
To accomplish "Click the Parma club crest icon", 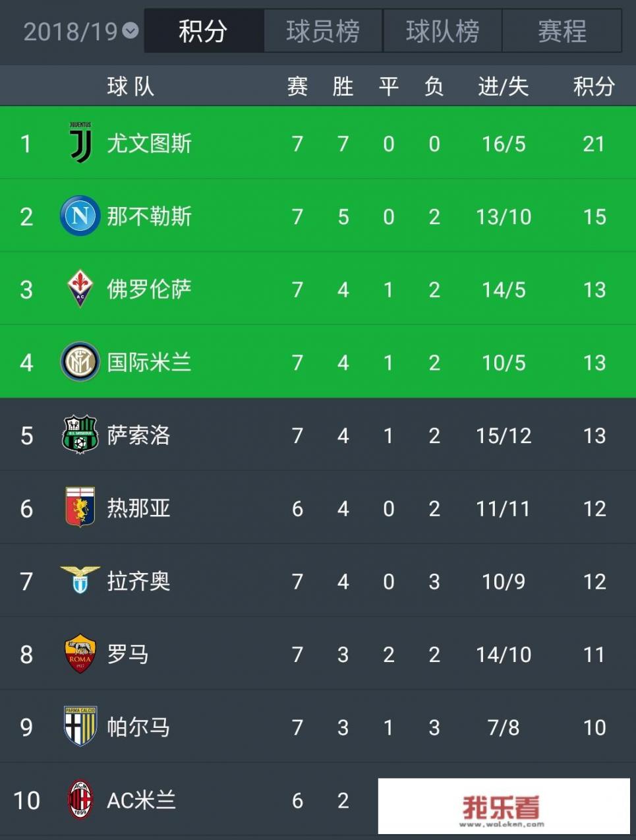I will [x=80, y=727].
